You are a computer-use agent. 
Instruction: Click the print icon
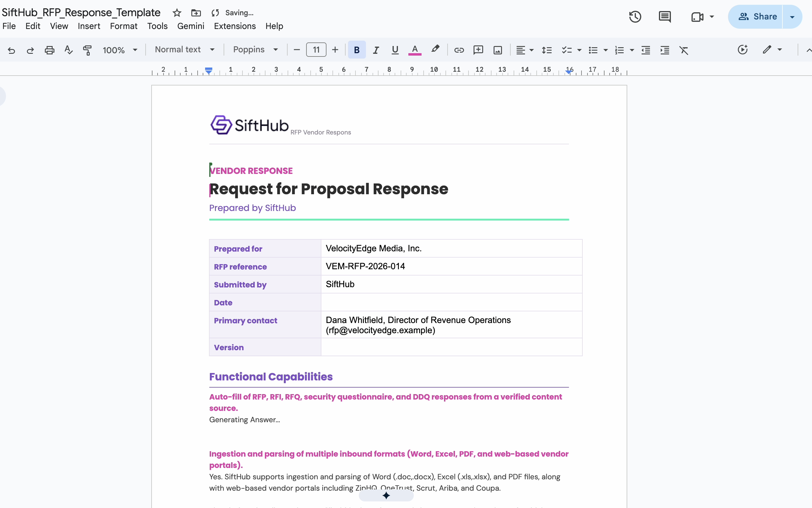(49, 50)
